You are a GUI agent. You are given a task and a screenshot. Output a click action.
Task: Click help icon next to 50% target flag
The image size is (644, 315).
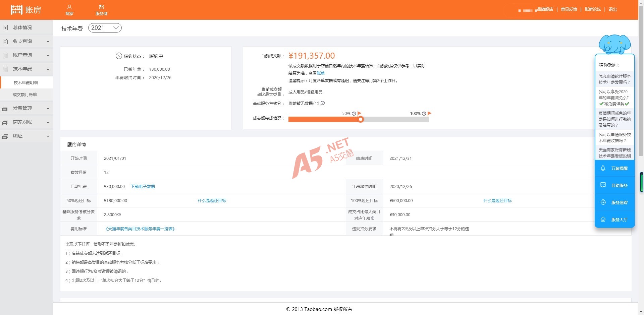click(354, 114)
